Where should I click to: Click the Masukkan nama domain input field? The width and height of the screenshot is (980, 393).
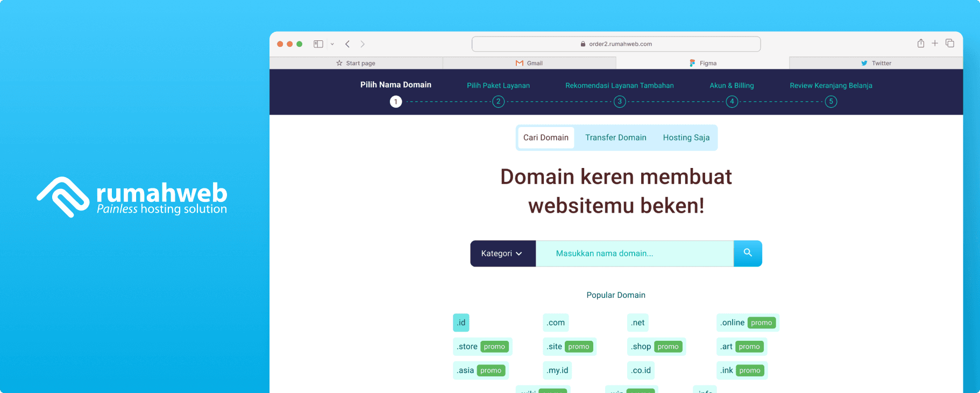tap(635, 254)
